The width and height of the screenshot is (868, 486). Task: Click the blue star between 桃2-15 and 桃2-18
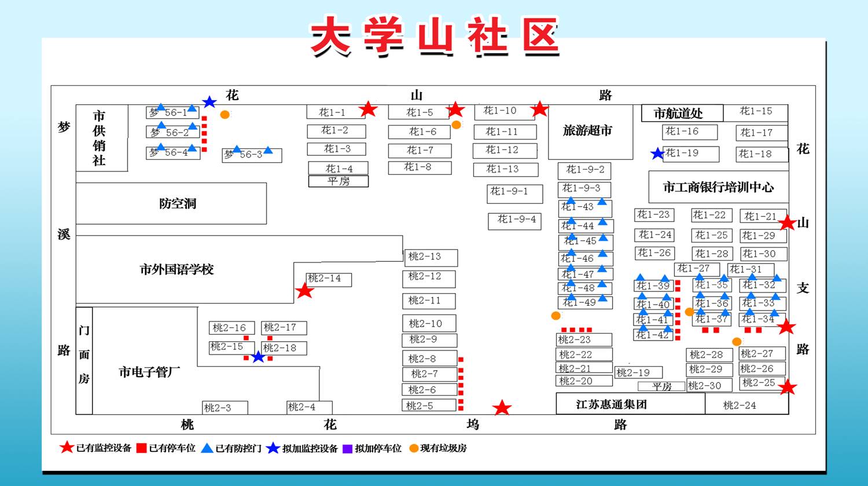(x=258, y=357)
